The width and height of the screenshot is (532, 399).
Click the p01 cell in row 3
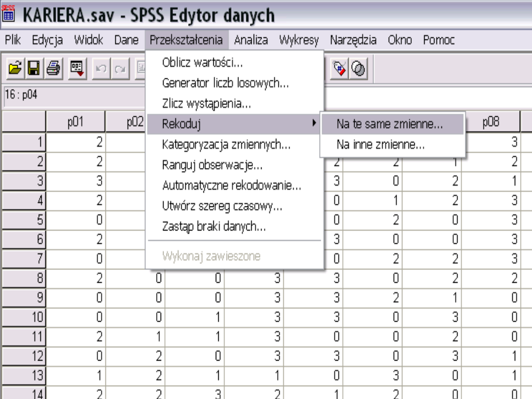[76, 181]
